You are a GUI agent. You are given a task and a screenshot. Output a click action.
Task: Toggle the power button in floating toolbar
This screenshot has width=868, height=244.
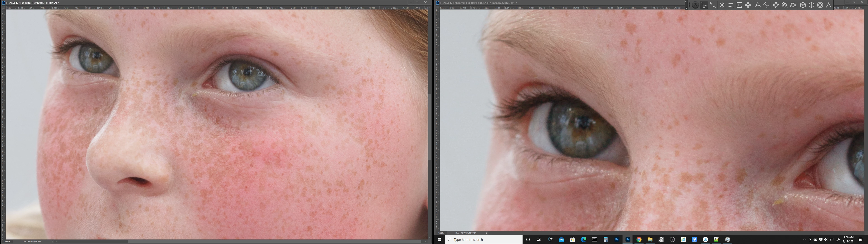pyautogui.click(x=696, y=5)
